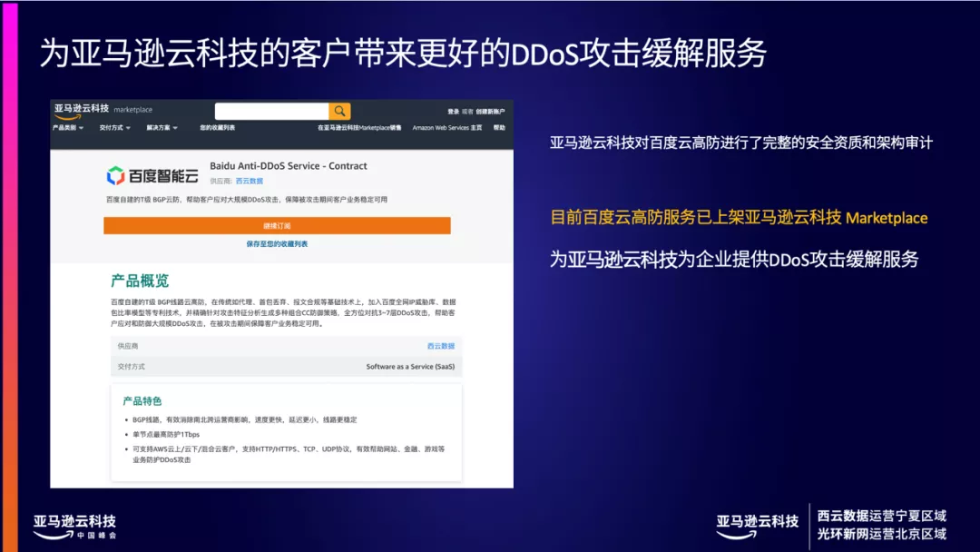Open the 西云数据 supplier link under title

pyautogui.click(x=250, y=181)
